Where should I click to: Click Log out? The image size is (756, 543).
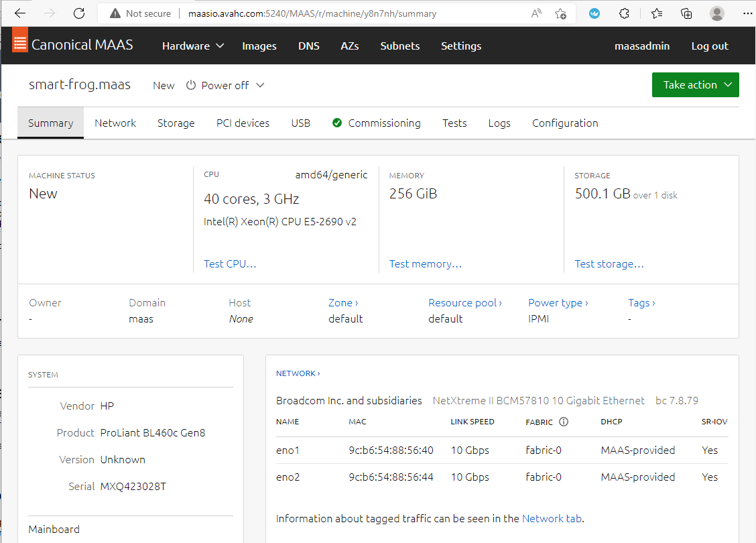coord(710,46)
